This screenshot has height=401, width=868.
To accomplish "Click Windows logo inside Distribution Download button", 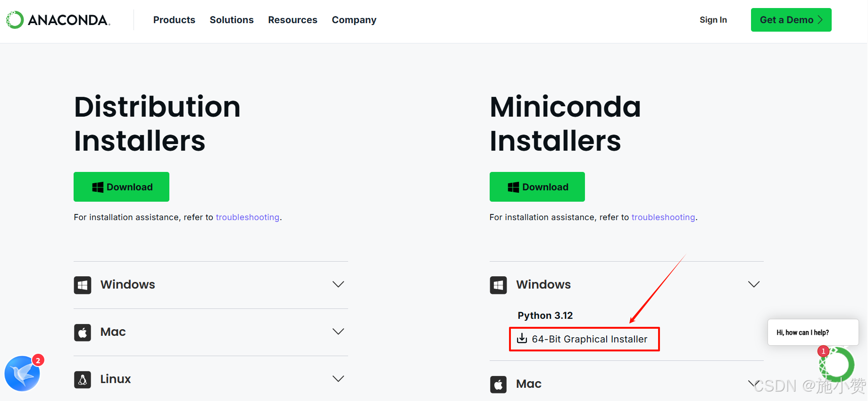I will pyautogui.click(x=98, y=187).
